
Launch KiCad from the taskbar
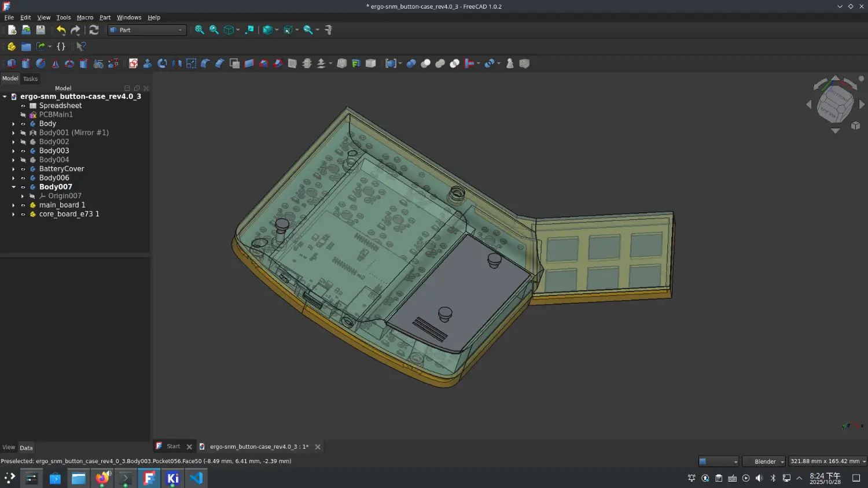tap(172, 478)
